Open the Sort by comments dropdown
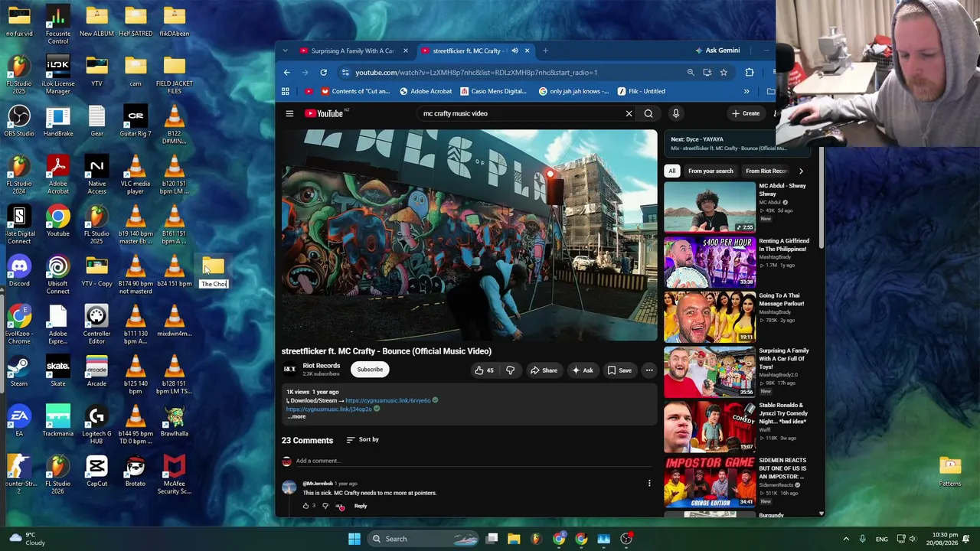This screenshot has width=980, height=551. (x=363, y=439)
